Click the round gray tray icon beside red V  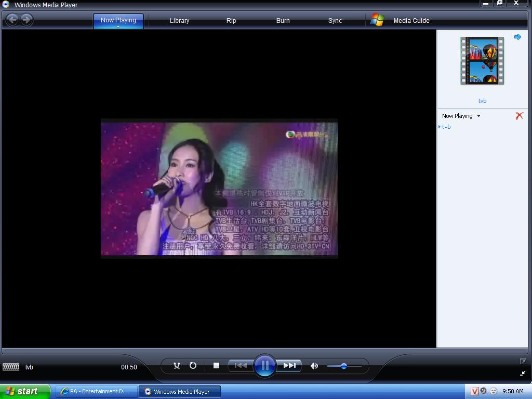click(x=484, y=391)
